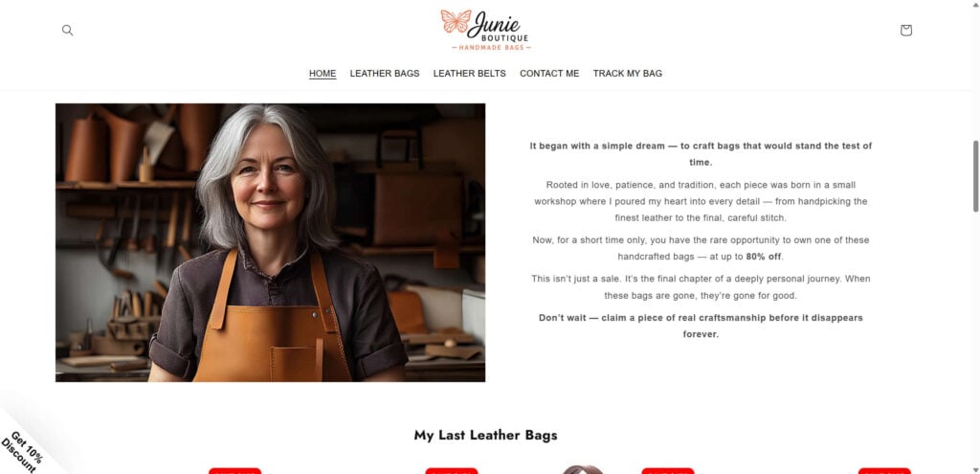Open the LEATHER BELTS menu item
Viewport: 980px width, 474px height.
pyautogui.click(x=469, y=73)
